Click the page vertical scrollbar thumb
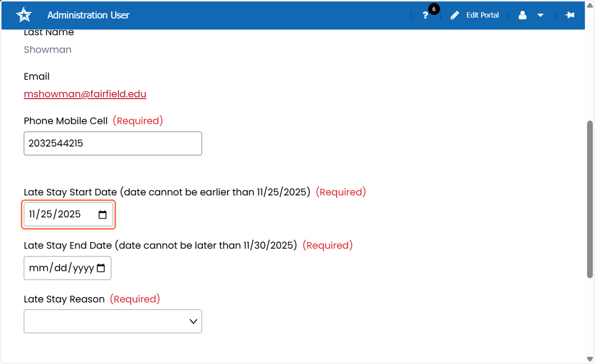The image size is (595, 364). 590,198
